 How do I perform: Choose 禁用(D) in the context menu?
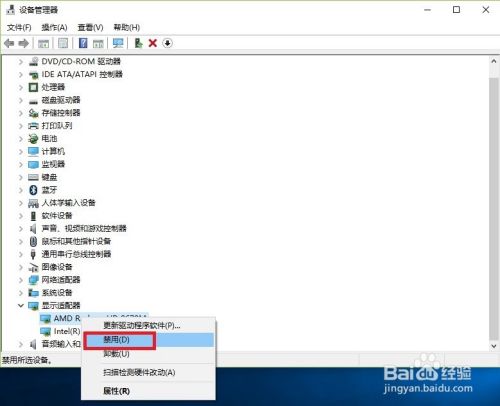[148, 340]
